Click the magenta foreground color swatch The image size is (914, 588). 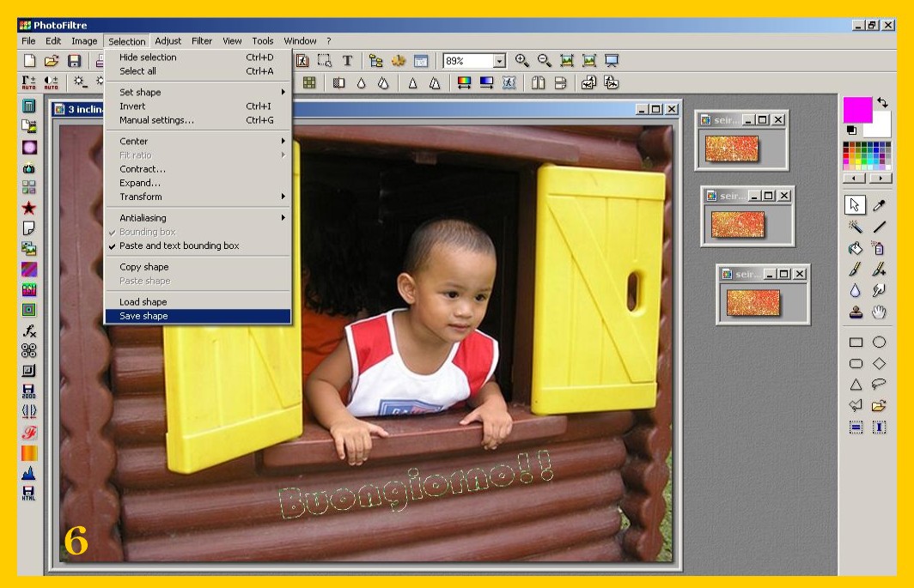856,109
